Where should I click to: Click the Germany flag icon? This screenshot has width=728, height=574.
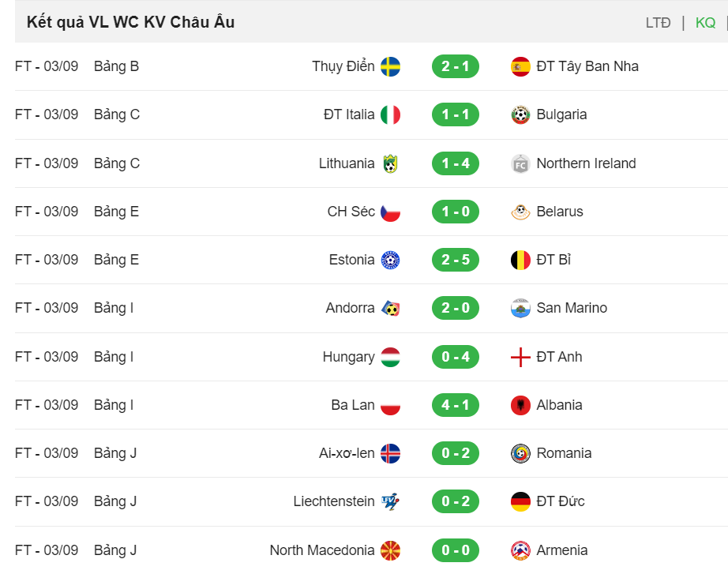(520, 501)
